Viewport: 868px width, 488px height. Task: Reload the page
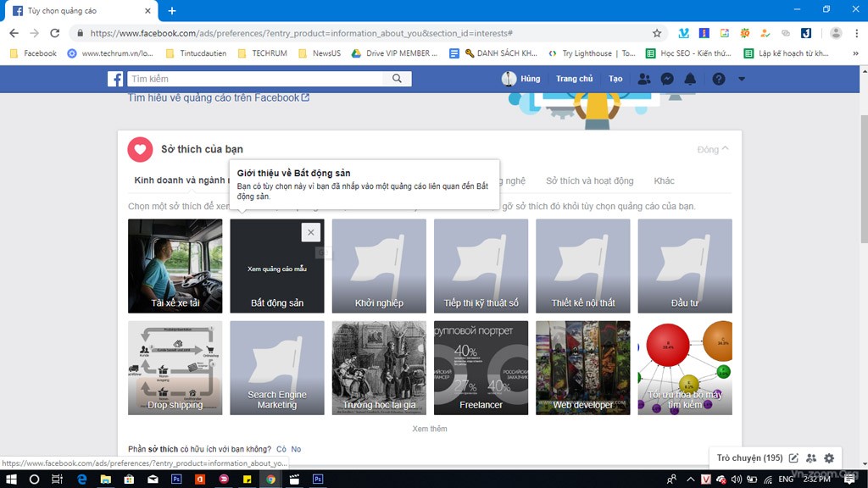(x=55, y=33)
